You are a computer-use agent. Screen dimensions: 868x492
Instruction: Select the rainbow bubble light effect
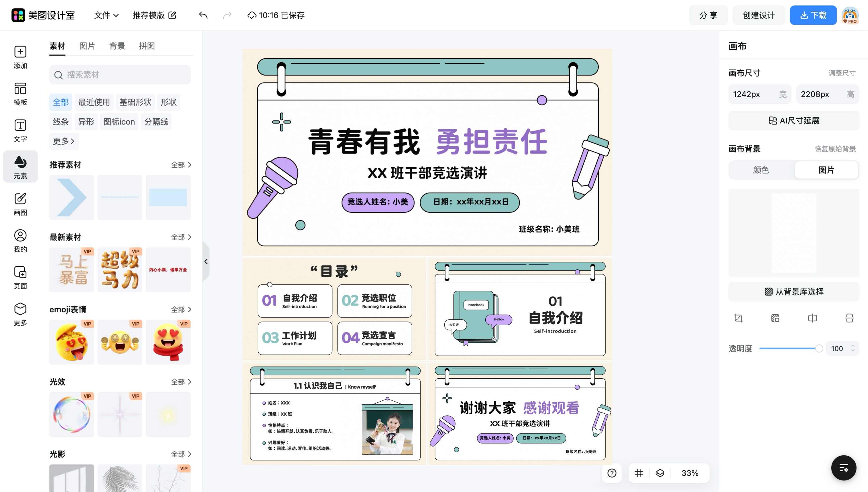[72, 414]
